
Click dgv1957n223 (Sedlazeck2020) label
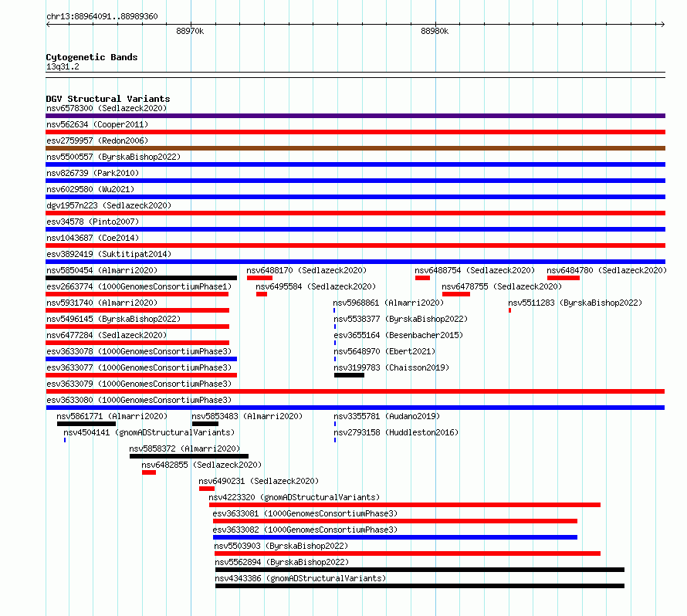tap(109, 205)
